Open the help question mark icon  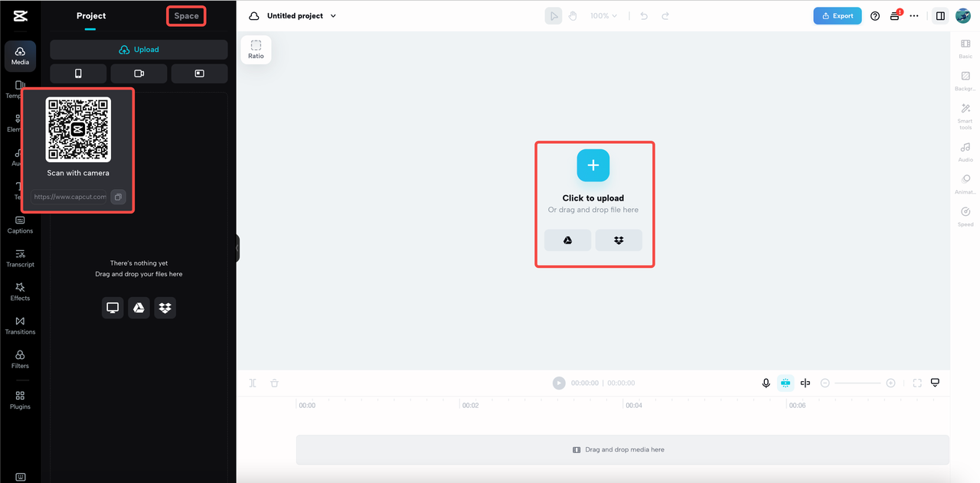875,16
